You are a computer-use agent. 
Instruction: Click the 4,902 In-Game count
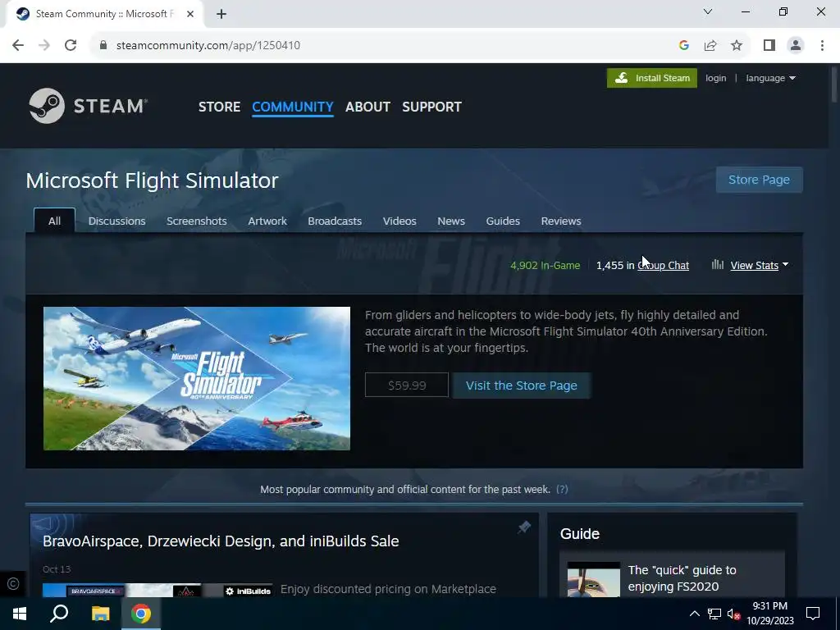tap(545, 265)
